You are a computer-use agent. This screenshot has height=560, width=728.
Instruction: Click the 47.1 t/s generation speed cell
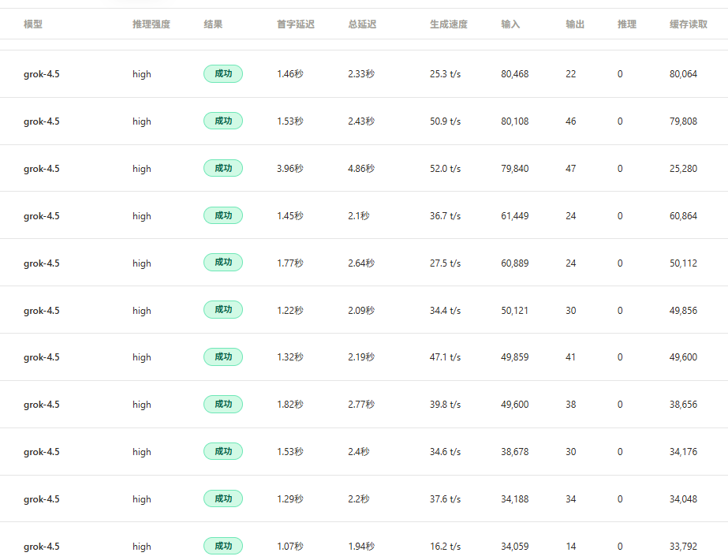pyautogui.click(x=446, y=357)
